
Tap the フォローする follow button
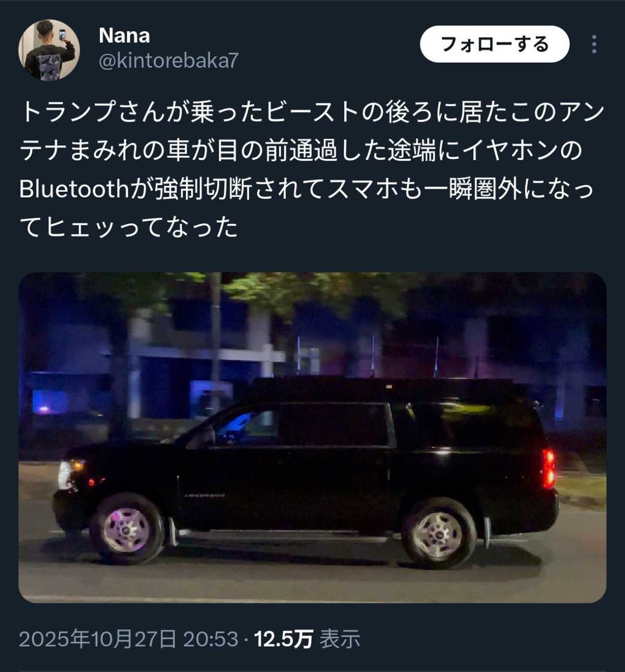tap(495, 44)
